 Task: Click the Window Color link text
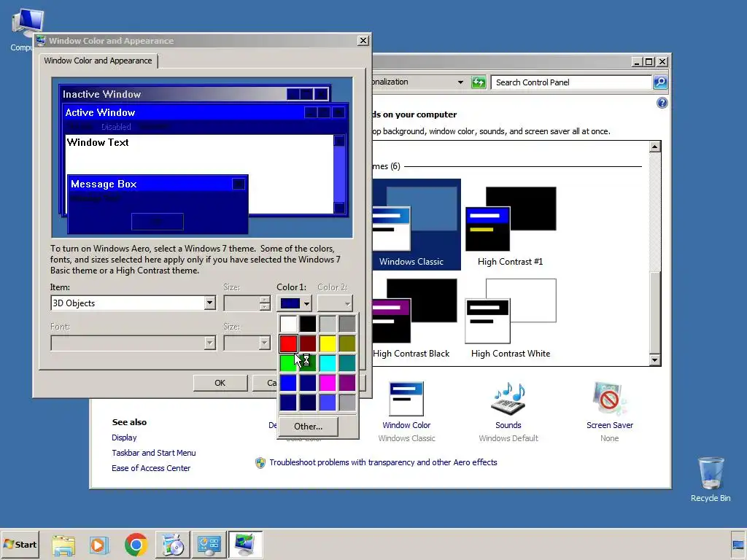pyautogui.click(x=406, y=425)
